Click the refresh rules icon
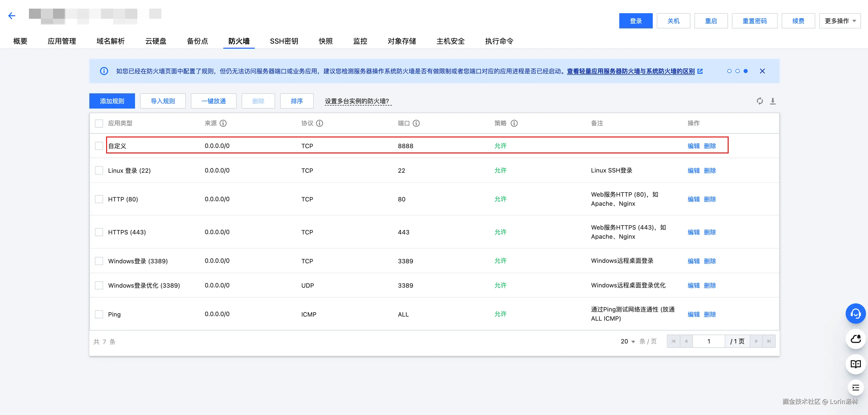 click(x=759, y=101)
